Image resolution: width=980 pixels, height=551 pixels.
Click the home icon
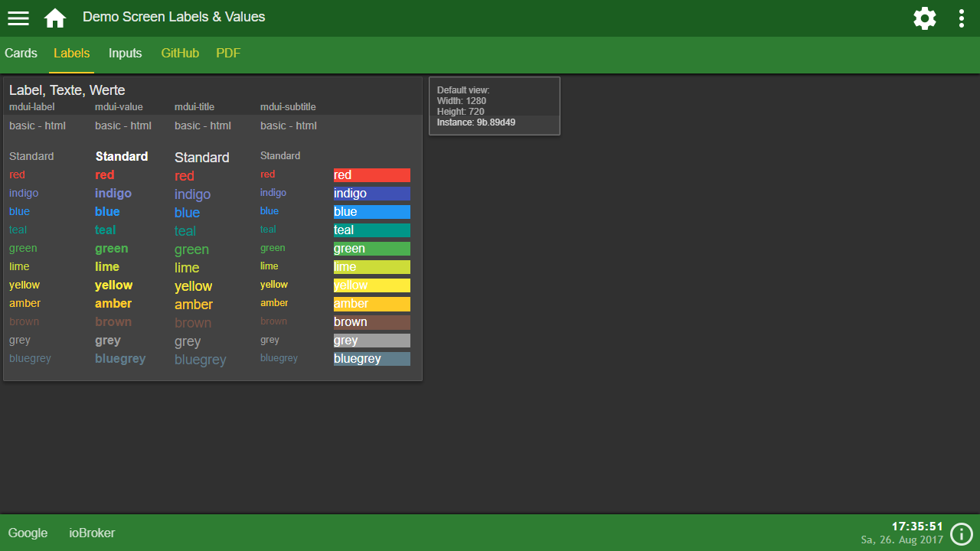[55, 18]
